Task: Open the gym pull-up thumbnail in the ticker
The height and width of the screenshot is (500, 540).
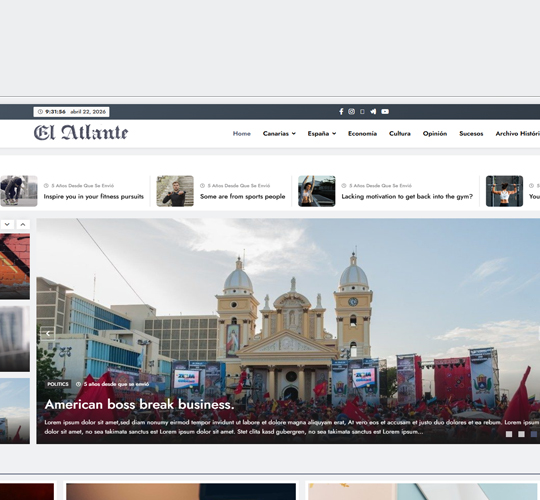Action: [504, 191]
